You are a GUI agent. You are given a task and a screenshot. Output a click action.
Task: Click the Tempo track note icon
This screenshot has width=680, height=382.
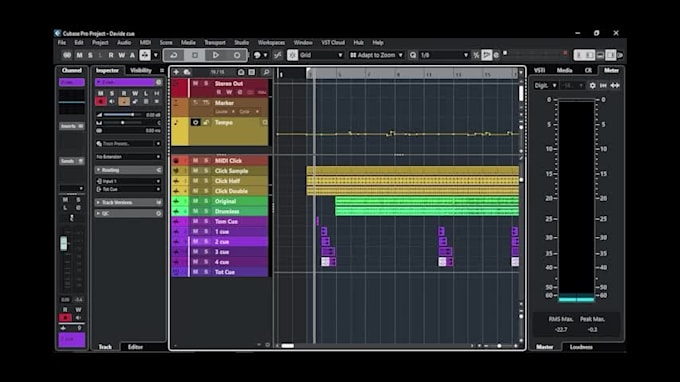click(x=176, y=123)
